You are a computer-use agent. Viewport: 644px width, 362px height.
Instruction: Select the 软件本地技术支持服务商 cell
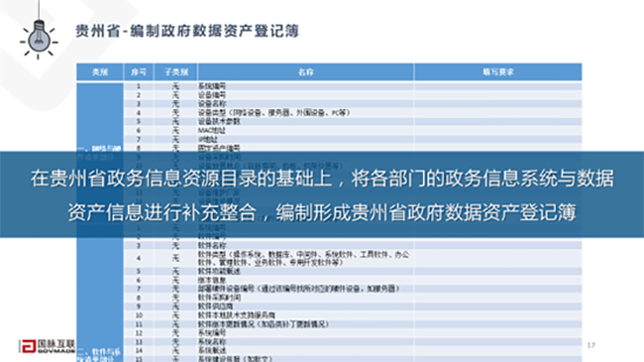[305, 315]
